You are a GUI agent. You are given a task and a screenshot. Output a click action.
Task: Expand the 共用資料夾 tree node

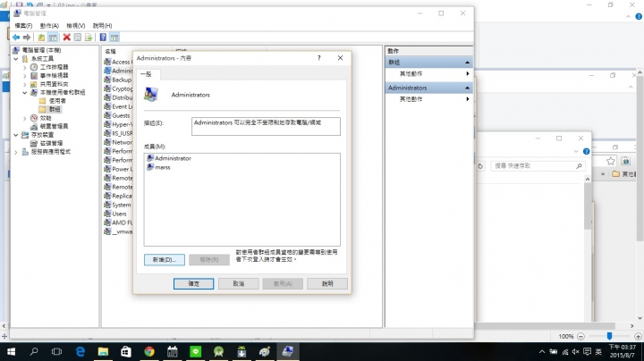(25, 85)
